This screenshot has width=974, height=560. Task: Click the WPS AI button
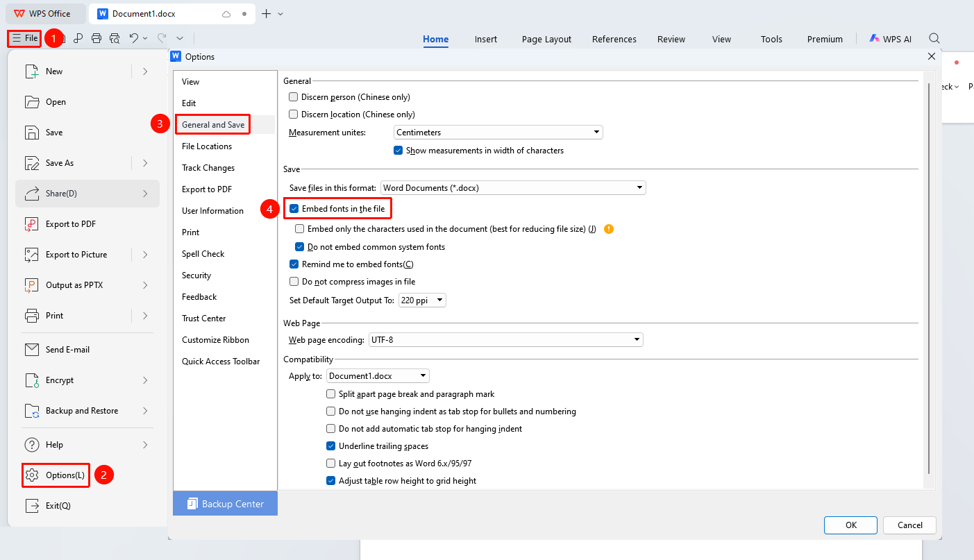click(891, 39)
